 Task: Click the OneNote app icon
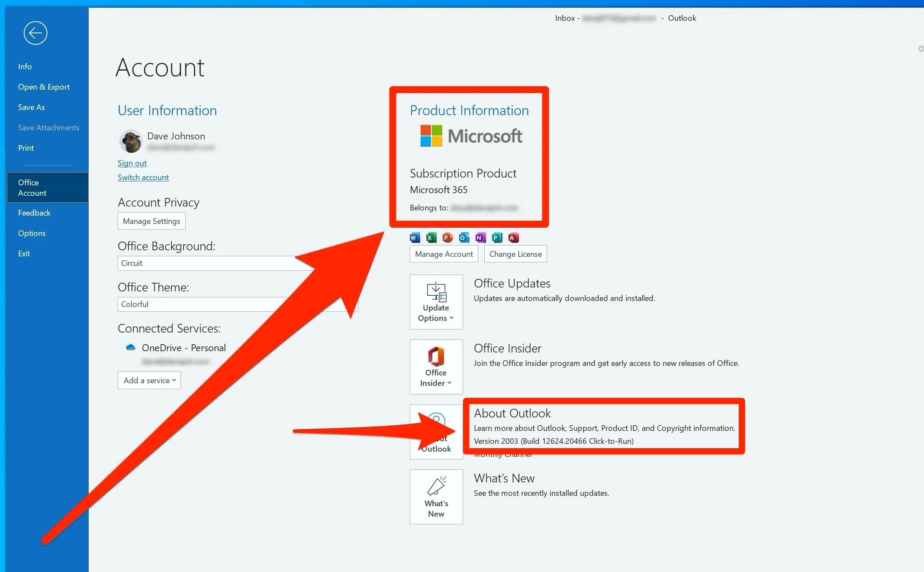tap(480, 237)
